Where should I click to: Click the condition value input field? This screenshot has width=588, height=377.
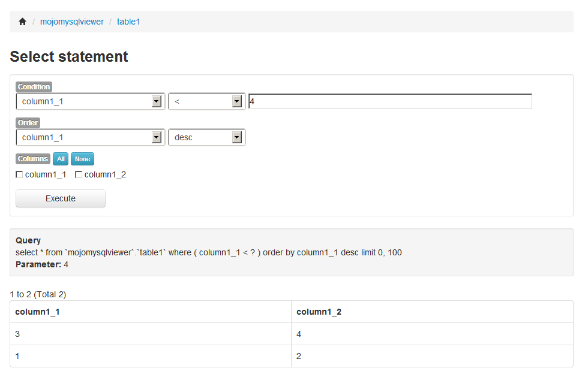[x=390, y=101]
